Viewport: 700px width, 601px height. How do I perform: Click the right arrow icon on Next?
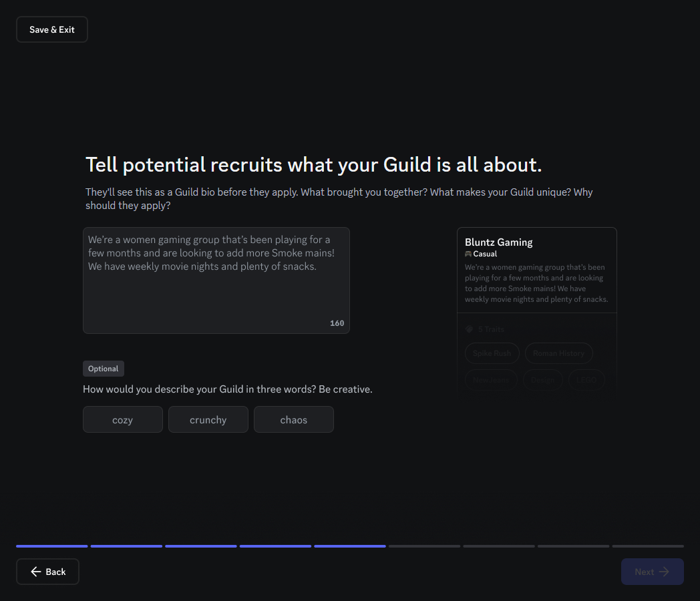click(664, 572)
